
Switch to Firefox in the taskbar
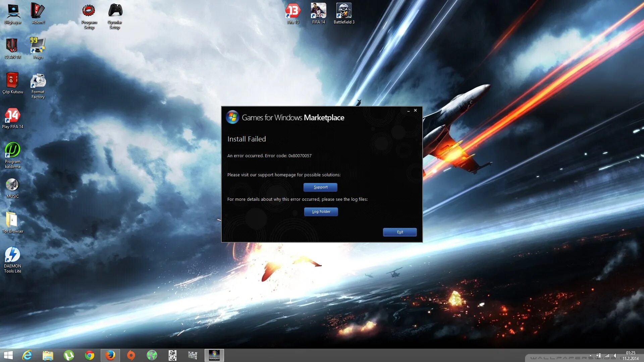click(110, 355)
